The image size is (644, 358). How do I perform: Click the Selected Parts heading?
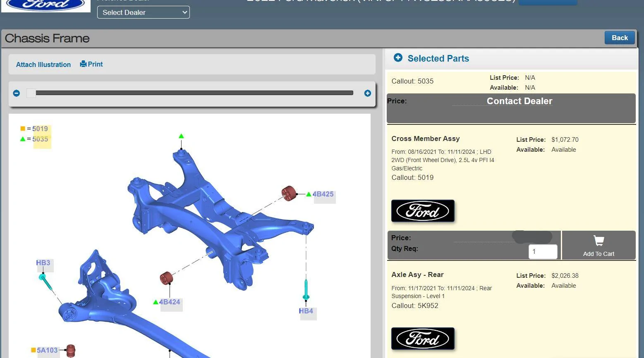(x=438, y=58)
